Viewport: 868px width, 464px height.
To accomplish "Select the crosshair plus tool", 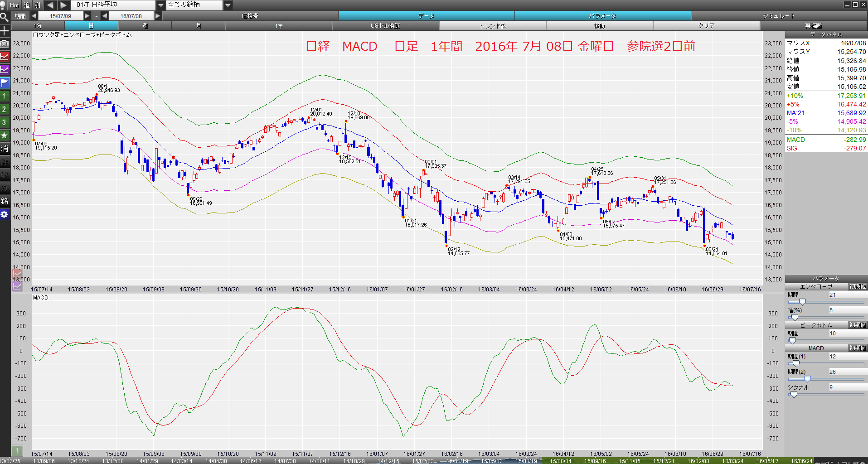I will click(5, 31).
